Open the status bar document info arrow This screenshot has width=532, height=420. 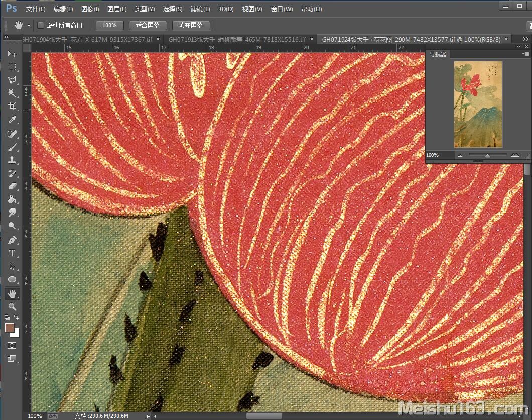point(148,416)
